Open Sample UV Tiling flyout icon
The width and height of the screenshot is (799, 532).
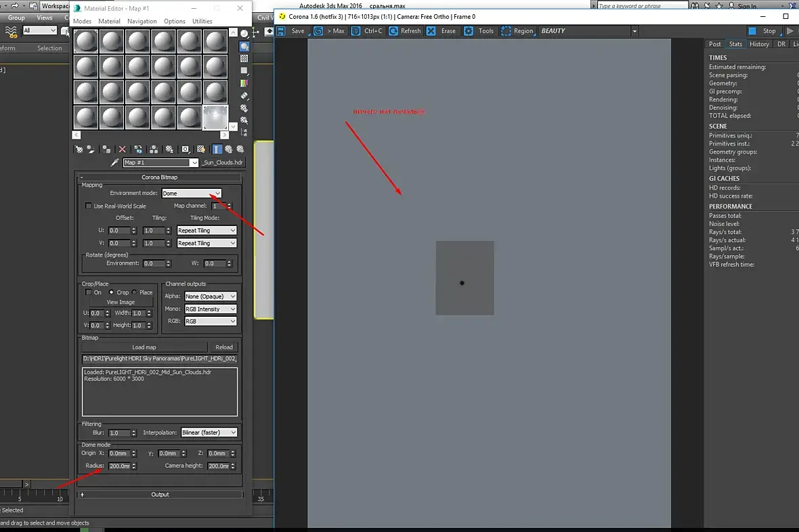point(244,71)
